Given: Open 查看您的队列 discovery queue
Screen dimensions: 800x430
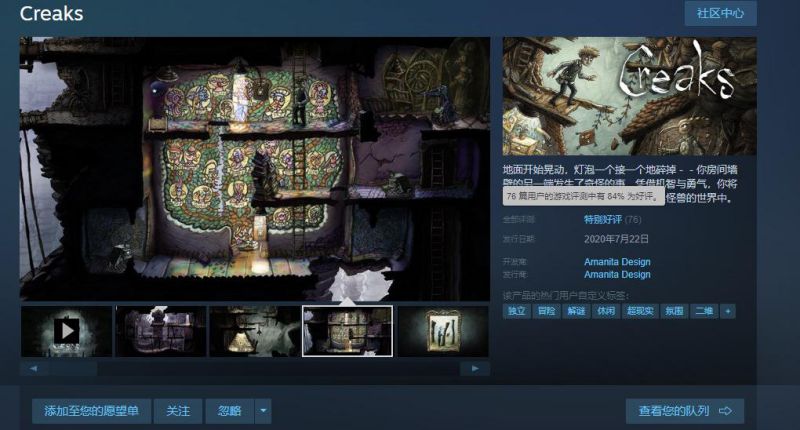Looking at the screenshot, I should click(685, 411).
